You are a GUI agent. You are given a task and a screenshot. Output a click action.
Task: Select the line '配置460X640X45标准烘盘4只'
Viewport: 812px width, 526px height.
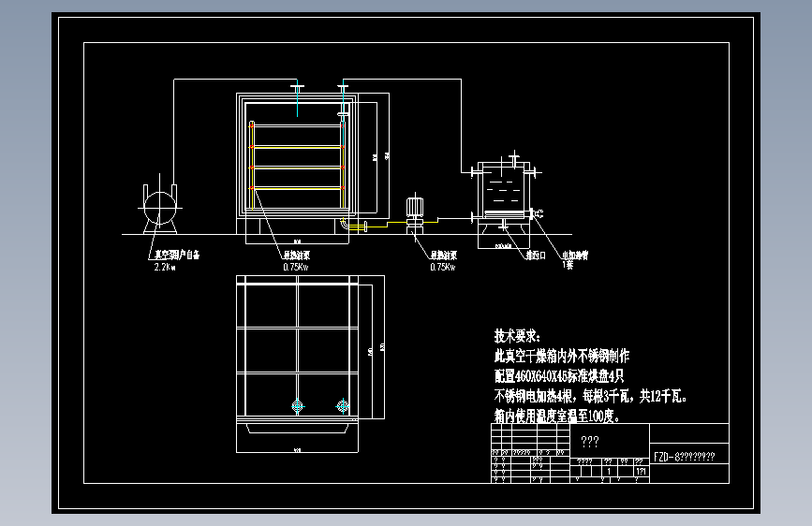[x=559, y=376]
